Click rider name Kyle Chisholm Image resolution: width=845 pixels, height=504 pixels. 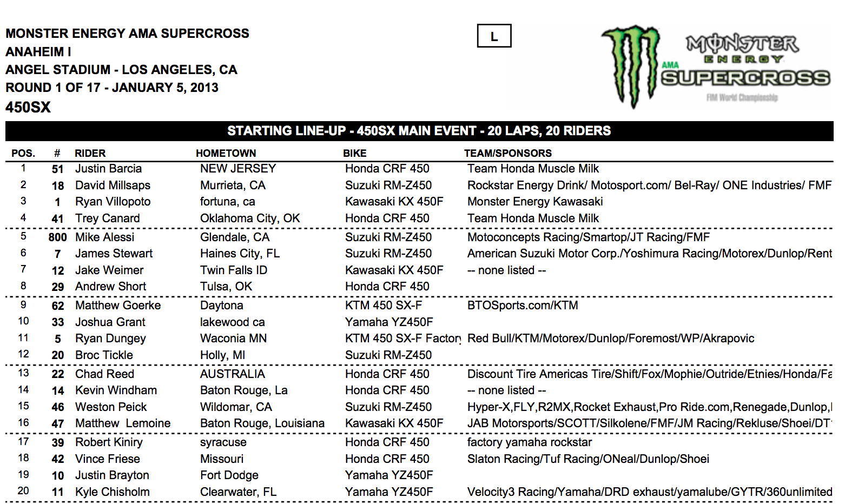(112, 492)
